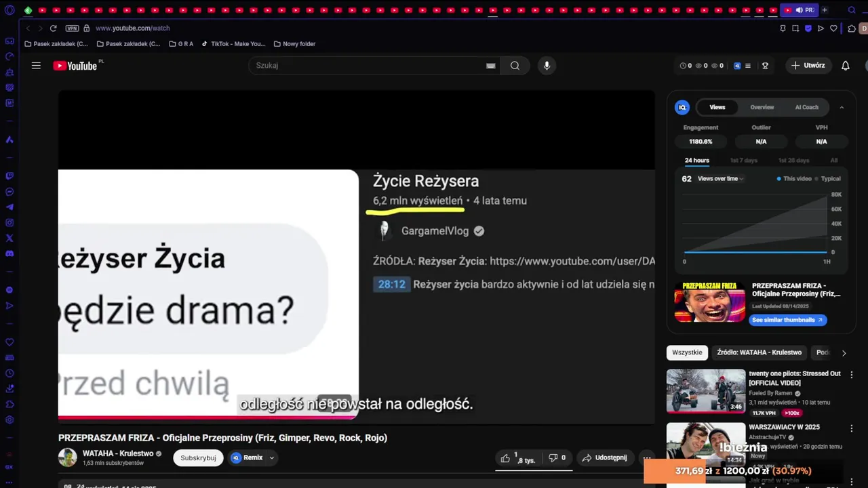Click the trophy icon in vidIQ toolbar
The width and height of the screenshot is (868, 488).
[765, 66]
